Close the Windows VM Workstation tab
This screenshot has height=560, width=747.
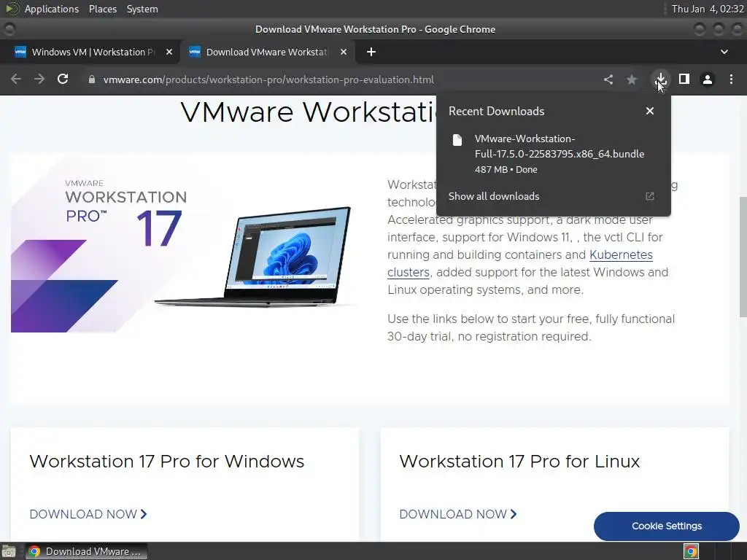[169, 52]
